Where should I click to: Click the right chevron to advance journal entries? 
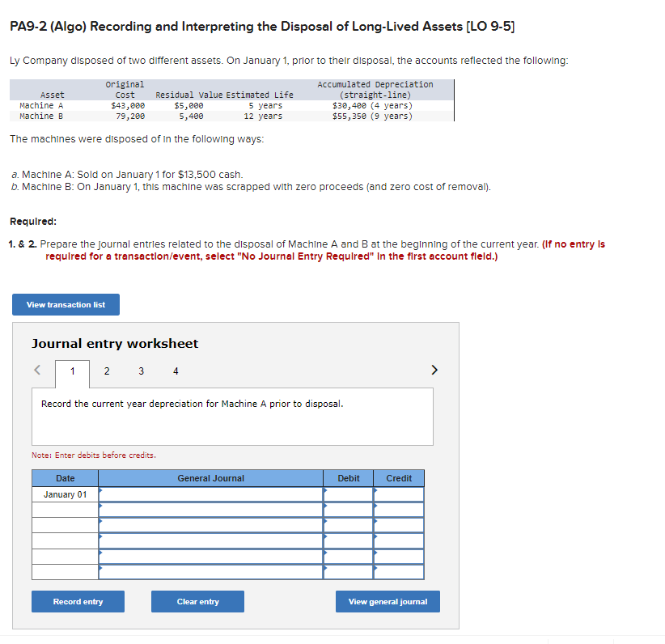coord(434,370)
